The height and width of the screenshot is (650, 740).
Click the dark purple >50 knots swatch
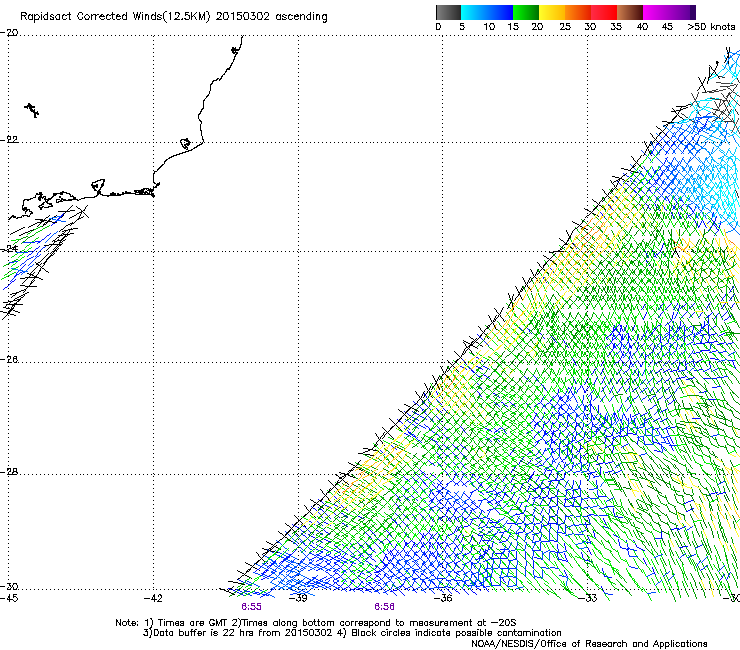(x=693, y=12)
